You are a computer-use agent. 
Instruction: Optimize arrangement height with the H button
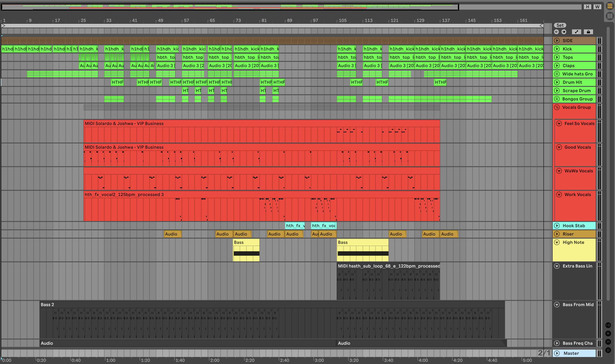point(588,7)
